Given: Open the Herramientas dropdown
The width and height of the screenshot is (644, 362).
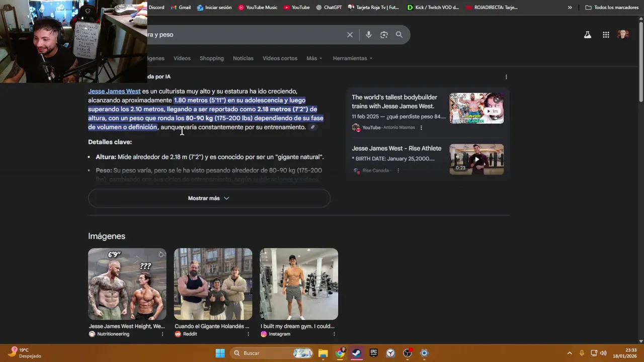Looking at the screenshot, I should [x=352, y=58].
